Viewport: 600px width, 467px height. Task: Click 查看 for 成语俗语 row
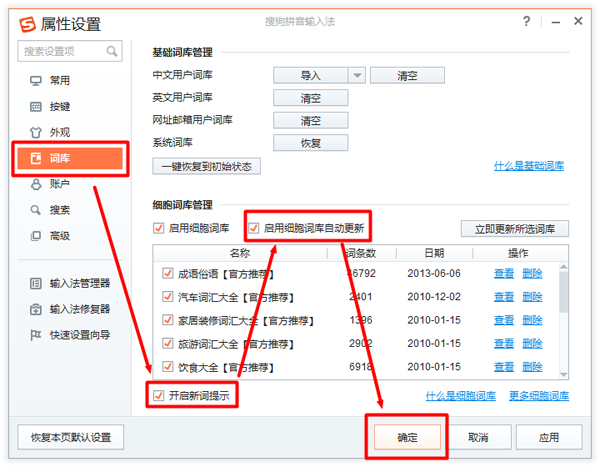coord(504,273)
